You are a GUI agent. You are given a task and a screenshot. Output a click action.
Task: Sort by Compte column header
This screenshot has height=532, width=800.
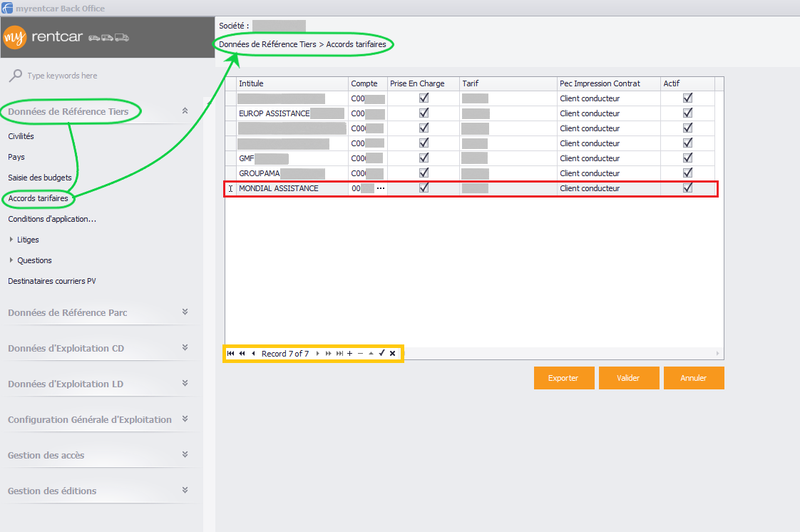(x=367, y=83)
